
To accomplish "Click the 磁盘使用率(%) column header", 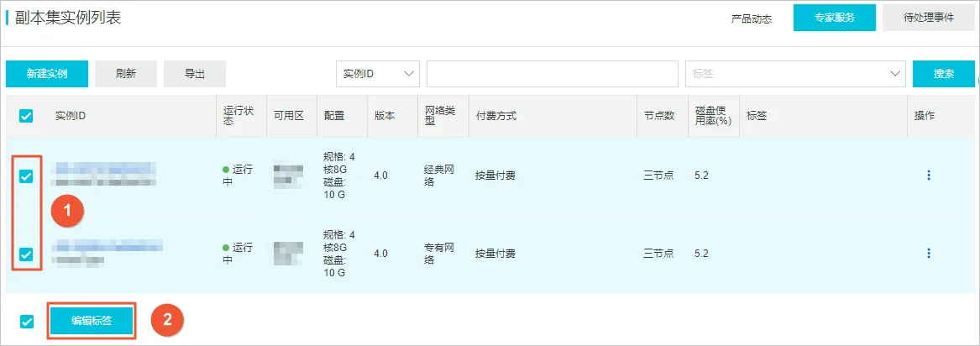I will pos(713,116).
